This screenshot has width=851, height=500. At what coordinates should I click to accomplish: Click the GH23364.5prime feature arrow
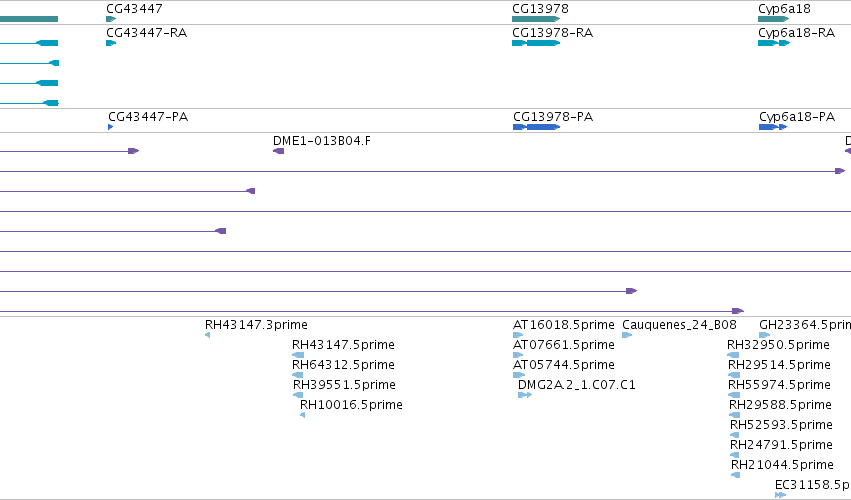coord(765,335)
